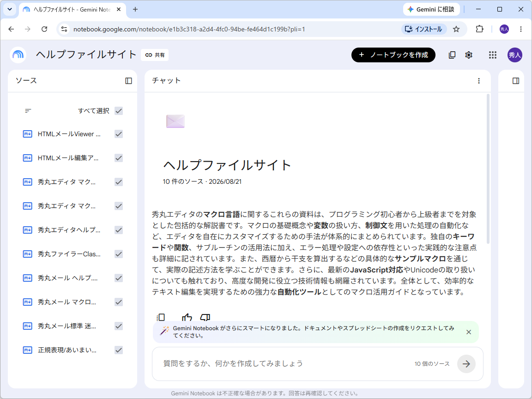
Task: Uncheck the 秀丸メール標準 迷 source checkbox
Action: pyautogui.click(x=118, y=326)
